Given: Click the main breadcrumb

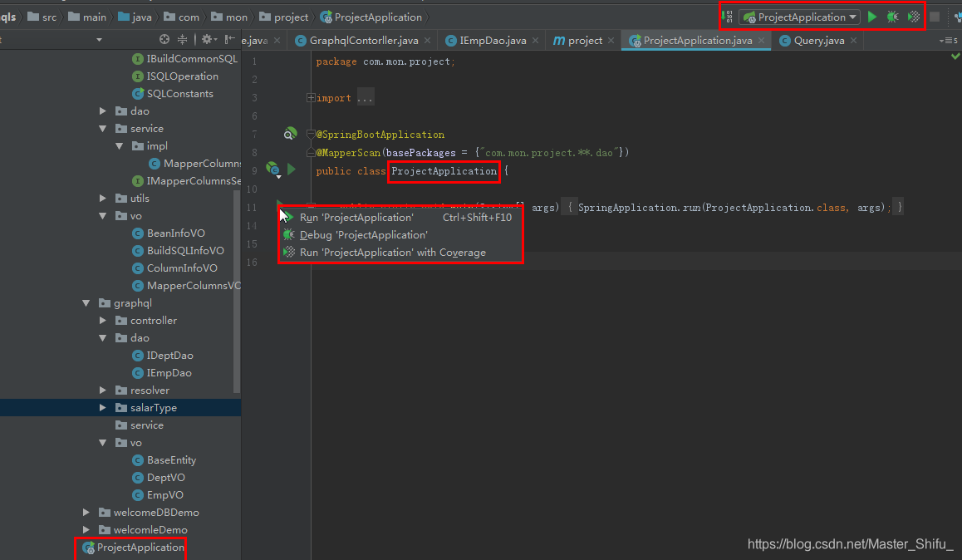Looking at the screenshot, I should point(87,17).
